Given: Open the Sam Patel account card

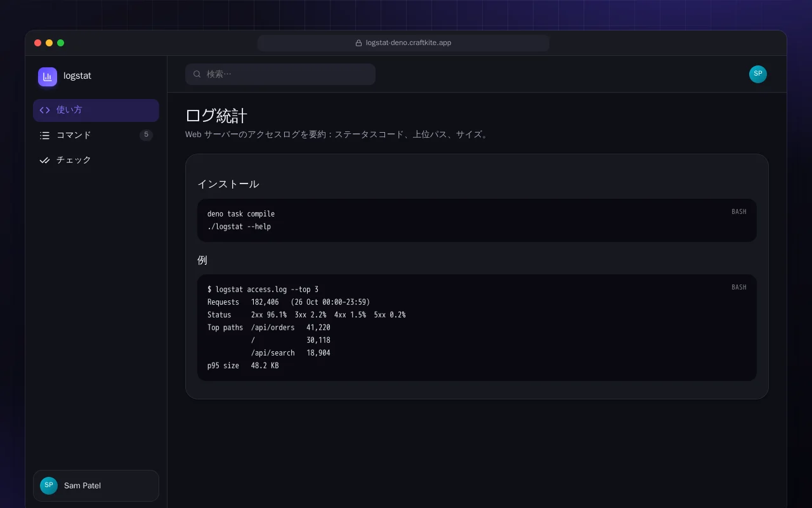Looking at the screenshot, I should 96,486.
